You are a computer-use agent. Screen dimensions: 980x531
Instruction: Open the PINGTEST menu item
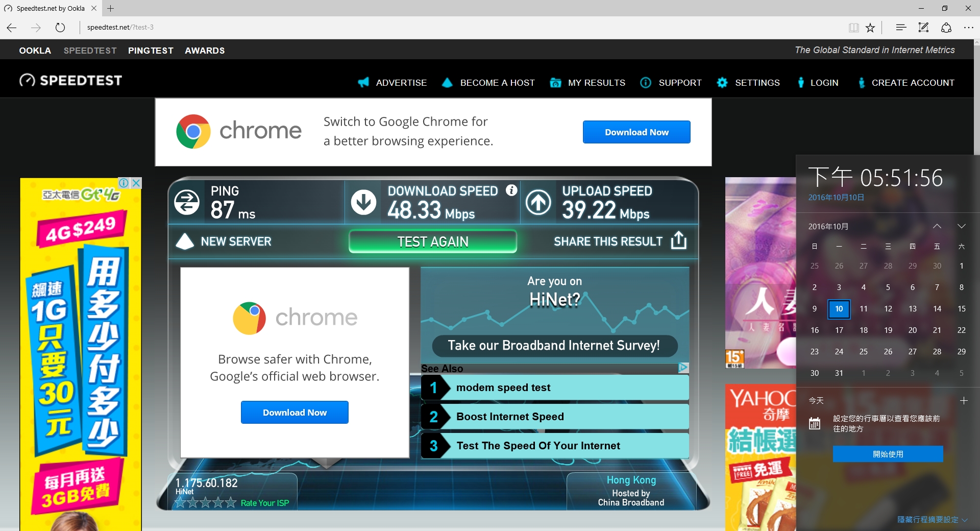pos(151,51)
